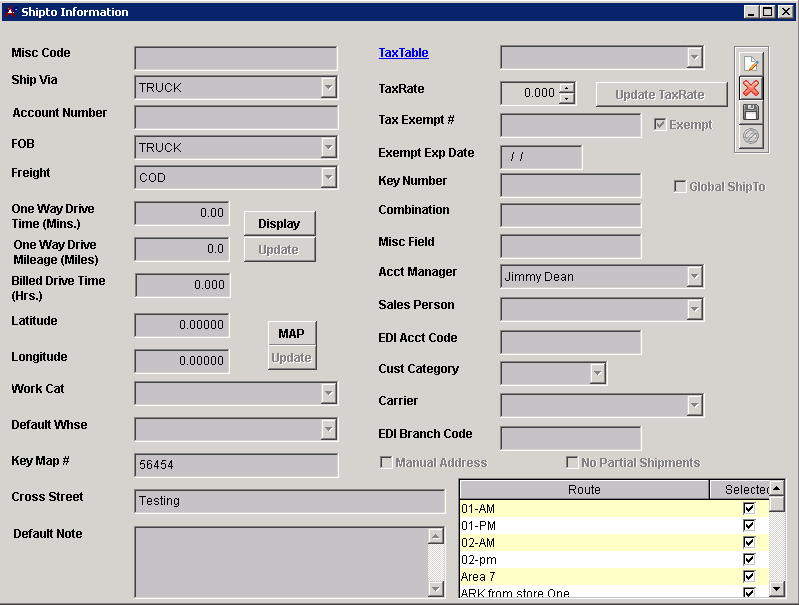Expand the Cust Category dropdown

(x=597, y=374)
